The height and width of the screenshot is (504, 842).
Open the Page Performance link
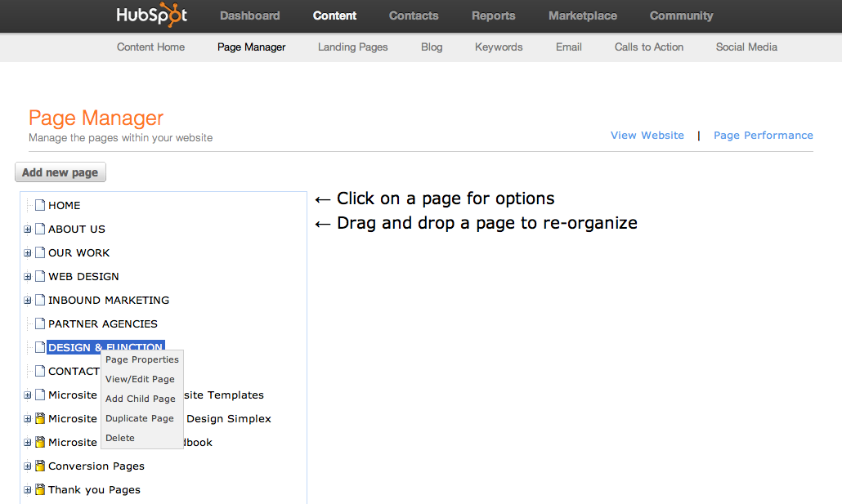pyautogui.click(x=763, y=135)
